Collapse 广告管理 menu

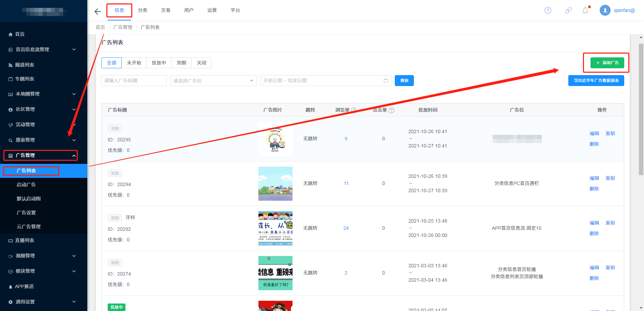[44, 155]
